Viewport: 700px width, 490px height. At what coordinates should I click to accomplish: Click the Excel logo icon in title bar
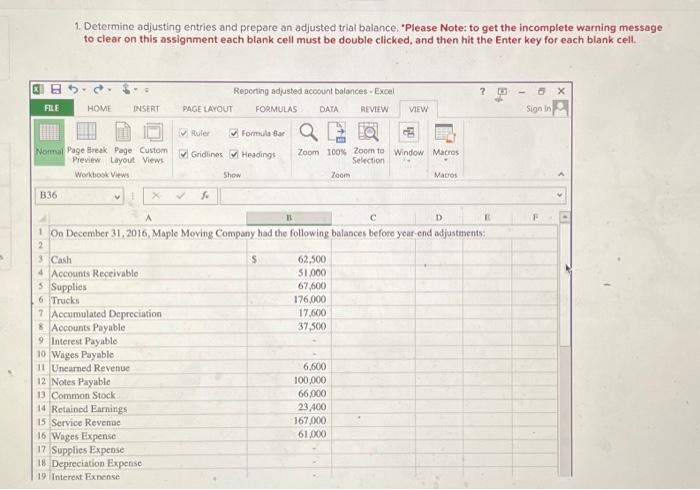pyautogui.click(x=38, y=90)
